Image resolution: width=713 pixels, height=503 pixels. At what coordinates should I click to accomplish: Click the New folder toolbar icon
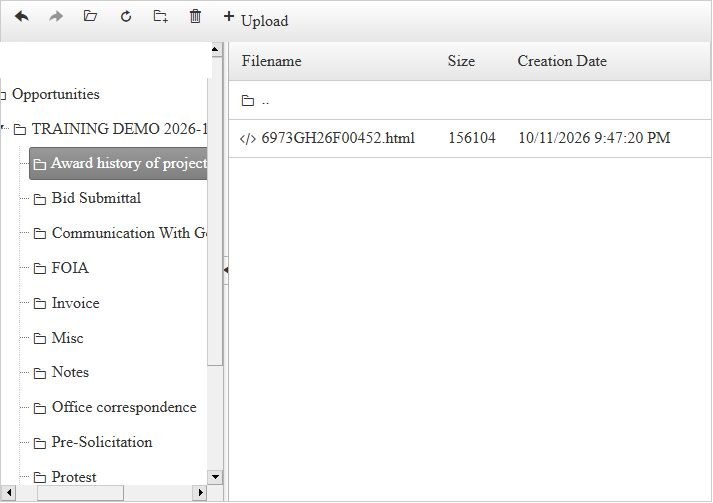(x=161, y=17)
